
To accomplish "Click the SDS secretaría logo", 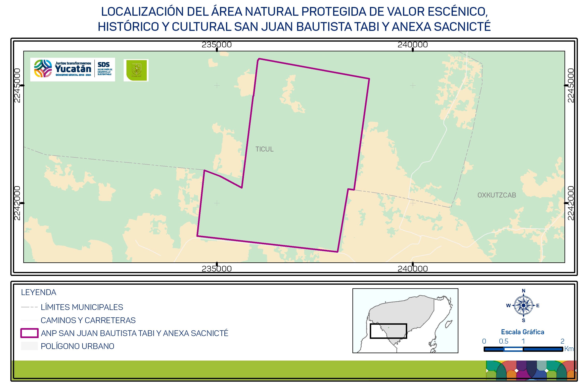I will point(105,68).
